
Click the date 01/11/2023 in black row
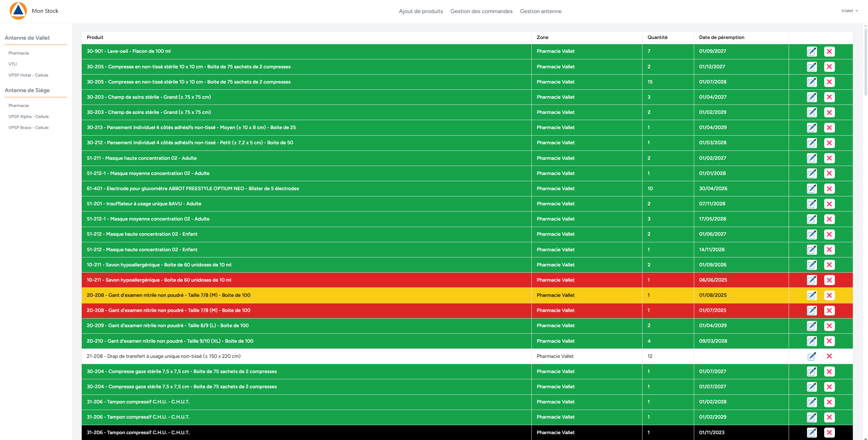click(711, 432)
